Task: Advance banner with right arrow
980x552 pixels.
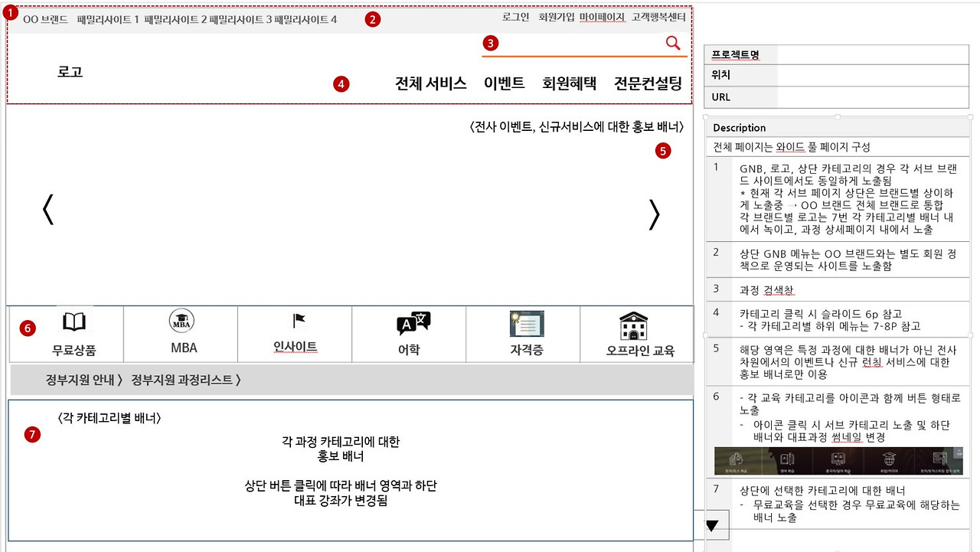Action: point(654,214)
